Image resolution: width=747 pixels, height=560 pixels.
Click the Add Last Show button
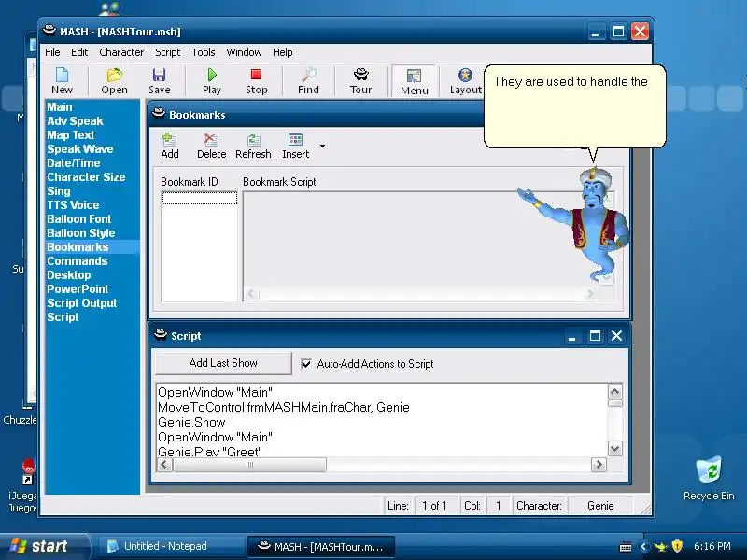[223, 363]
